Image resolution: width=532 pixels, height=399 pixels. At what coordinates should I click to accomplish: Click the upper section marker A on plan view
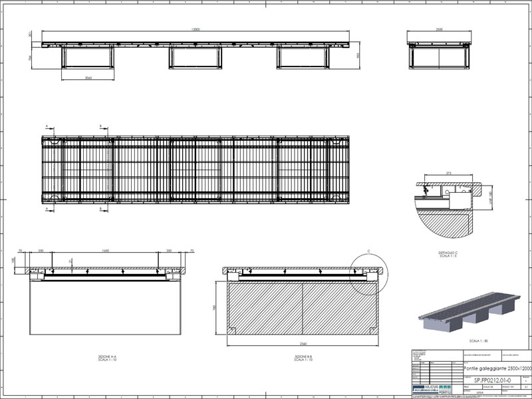click(x=47, y=125)
